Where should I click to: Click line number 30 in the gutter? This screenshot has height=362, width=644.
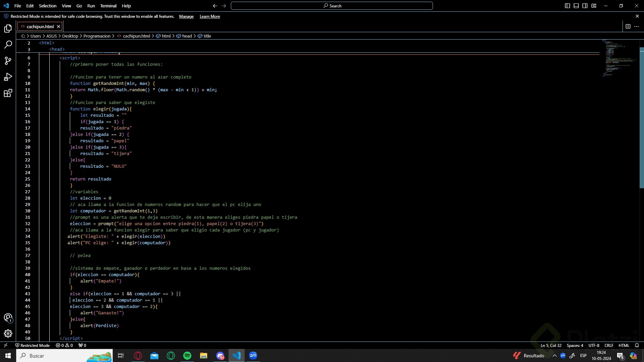pos(28,211)
